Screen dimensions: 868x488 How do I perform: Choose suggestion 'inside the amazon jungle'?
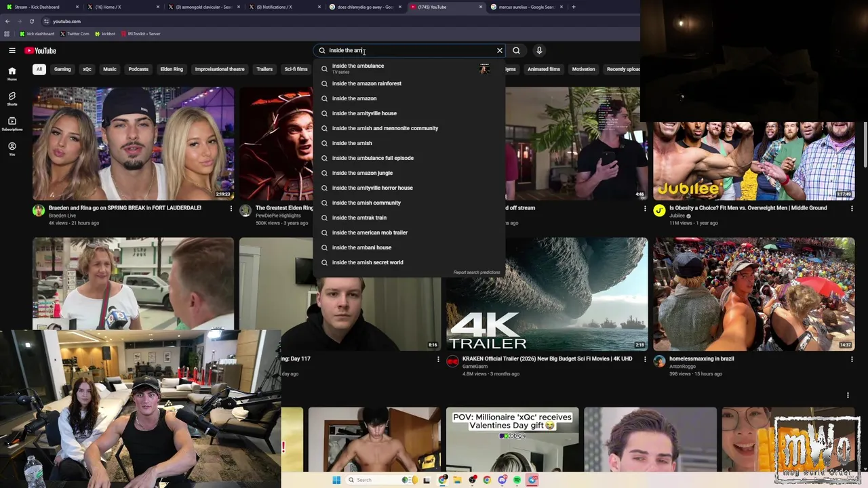[x=409, y=173]
